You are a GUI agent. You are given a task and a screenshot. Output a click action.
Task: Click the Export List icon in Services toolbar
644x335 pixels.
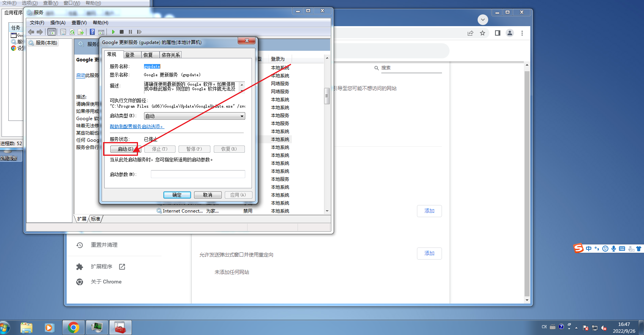click(x=81, y=32)
